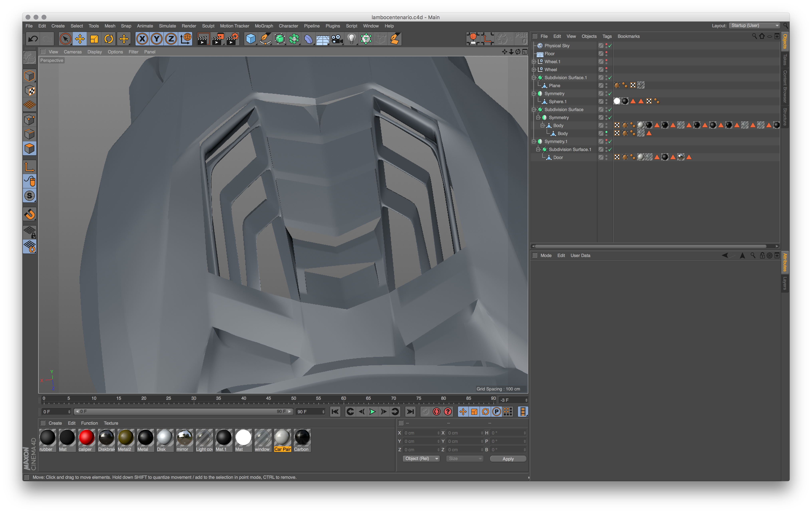This screenshot has height=513, width=812.
Task: Click the Undo arrow icon
Action: pyautogui.click(x=33, y=39)
